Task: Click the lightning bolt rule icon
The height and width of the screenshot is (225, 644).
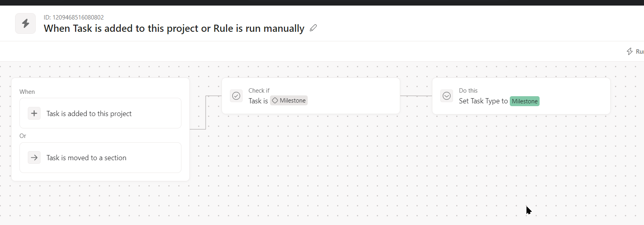Action: [x=25, y=23]
